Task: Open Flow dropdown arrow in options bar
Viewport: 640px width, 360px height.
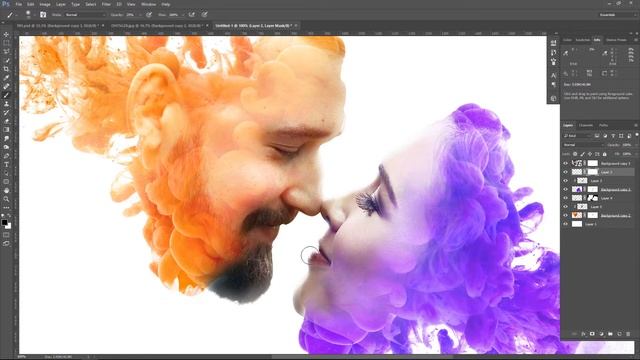Action: click(182, 15)
